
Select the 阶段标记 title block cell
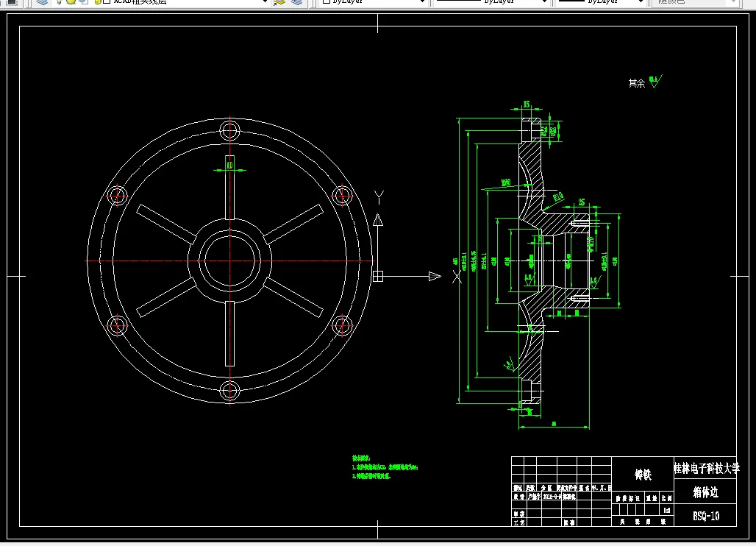point(627,498)
